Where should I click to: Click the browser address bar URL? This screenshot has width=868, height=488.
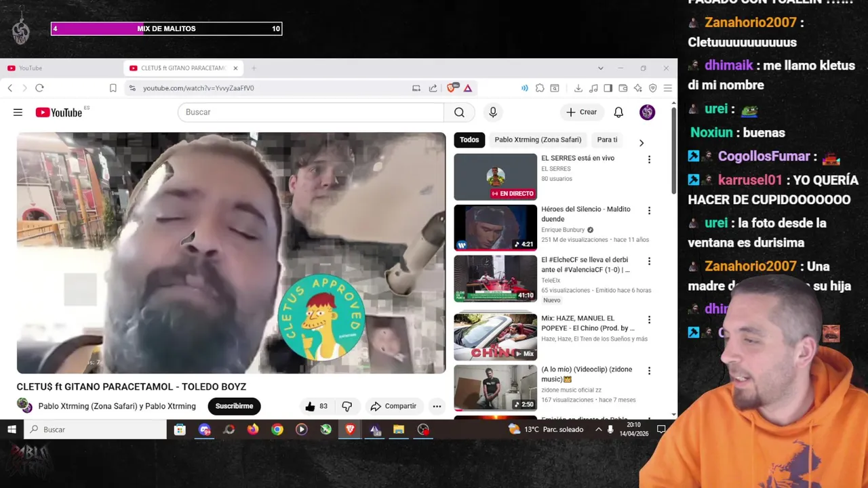coord(198,88)
